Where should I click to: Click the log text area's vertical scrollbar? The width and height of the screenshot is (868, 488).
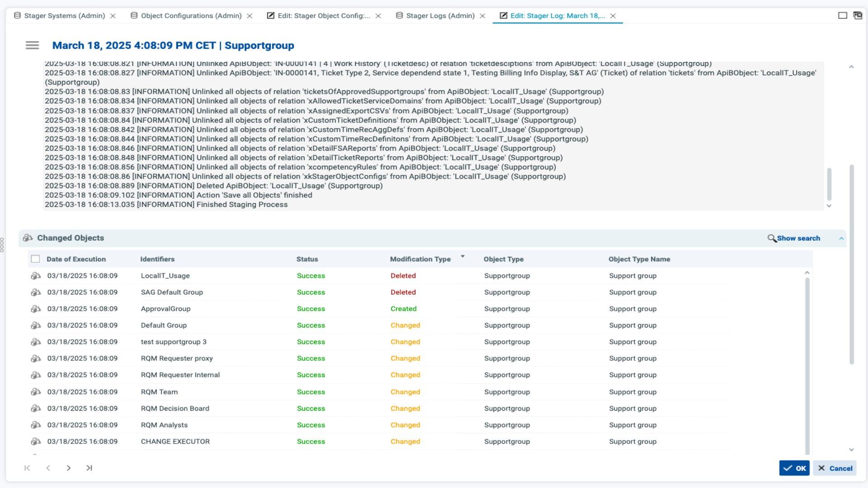pos(829,184)
